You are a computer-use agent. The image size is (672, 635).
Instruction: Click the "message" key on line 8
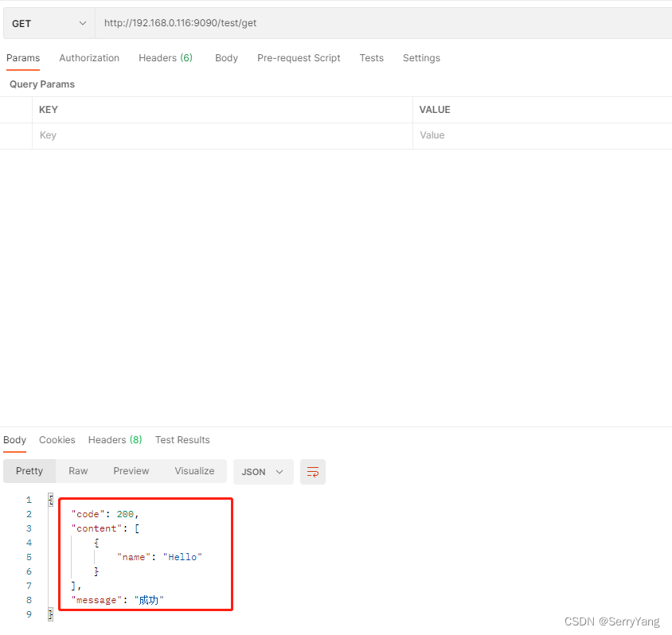click(96, 600)
